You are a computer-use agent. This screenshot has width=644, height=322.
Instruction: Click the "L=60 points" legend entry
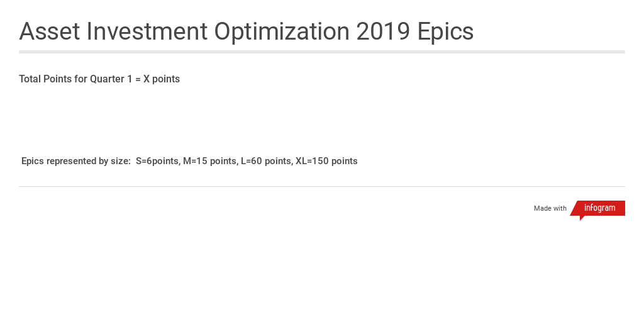pyautogui.click(x=266, y=161)
